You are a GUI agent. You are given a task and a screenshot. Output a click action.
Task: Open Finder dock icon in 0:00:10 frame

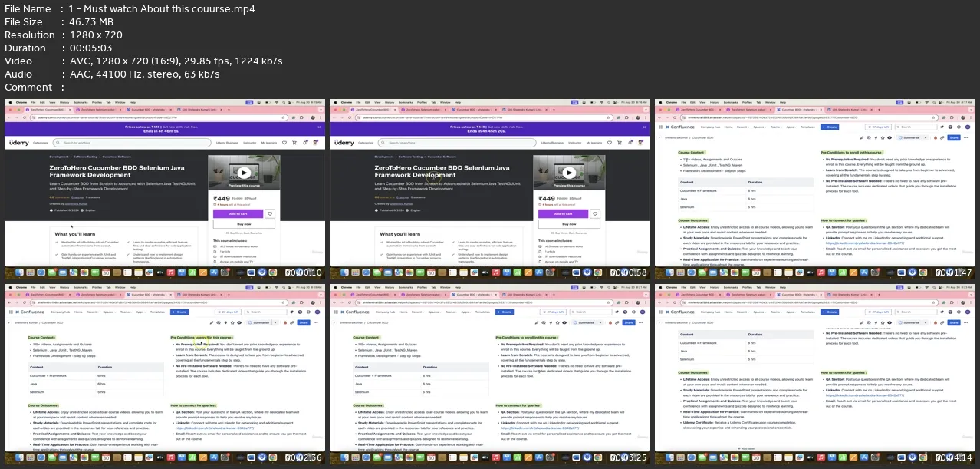[19, 272]
